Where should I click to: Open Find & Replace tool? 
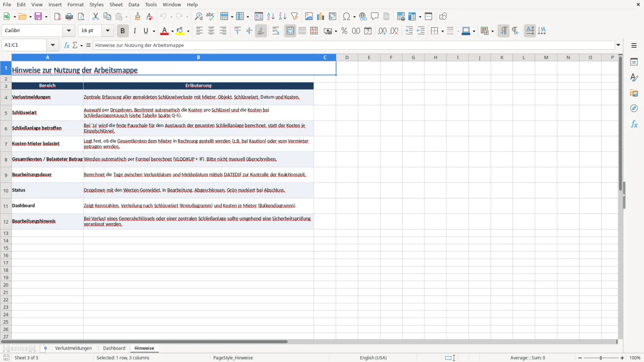coord(198,17)
